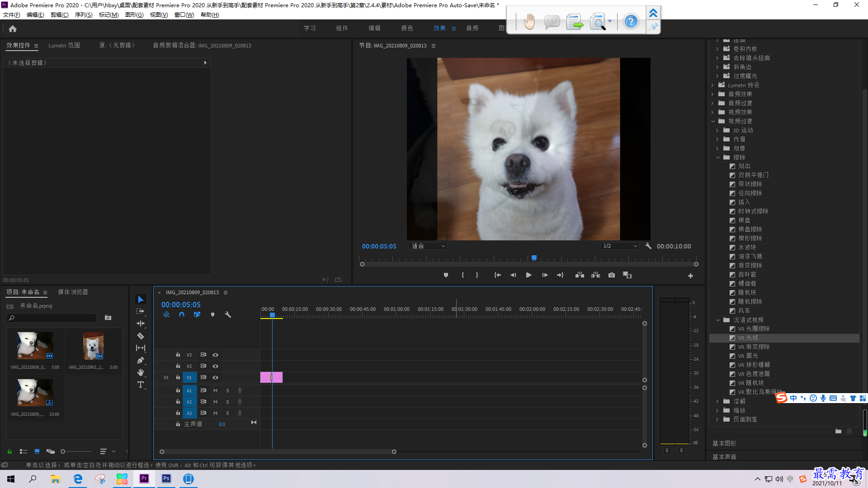Open button editor plus icon
This screenshot has width=868, height=488.
690,276
